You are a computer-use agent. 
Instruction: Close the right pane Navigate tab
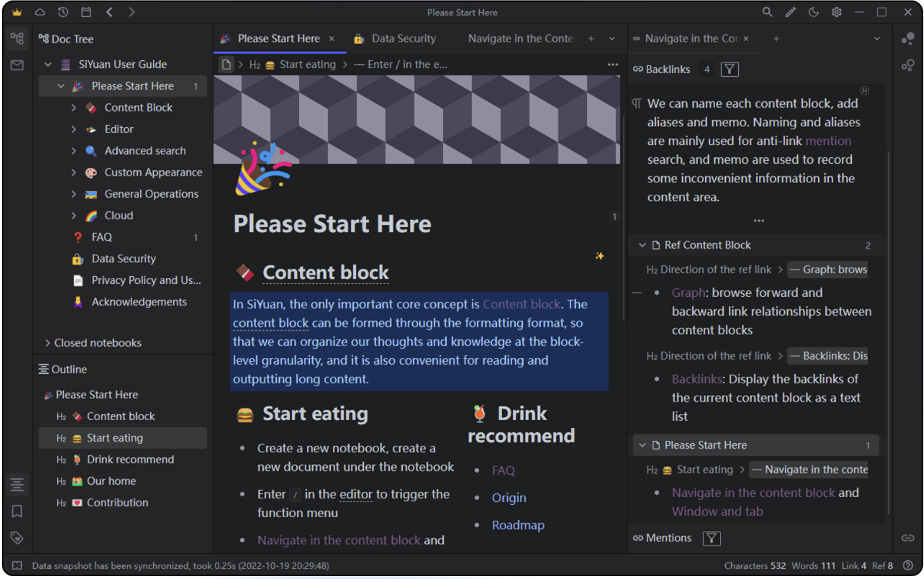coord(746,39)
